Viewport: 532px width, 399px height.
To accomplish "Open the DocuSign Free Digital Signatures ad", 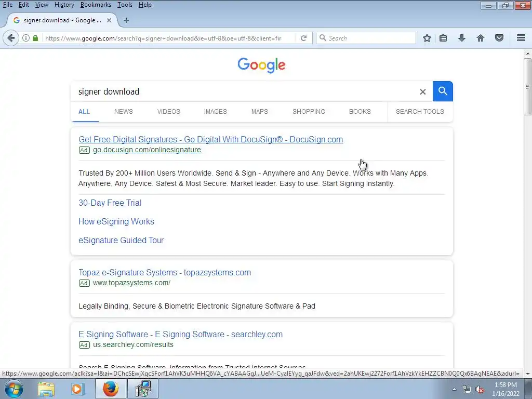I will click(x=211, y=139).
